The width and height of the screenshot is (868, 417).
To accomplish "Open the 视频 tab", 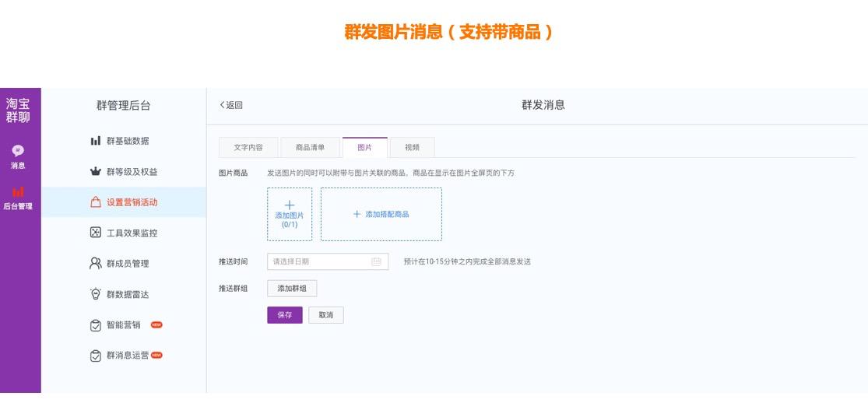I will coord(412,148).
